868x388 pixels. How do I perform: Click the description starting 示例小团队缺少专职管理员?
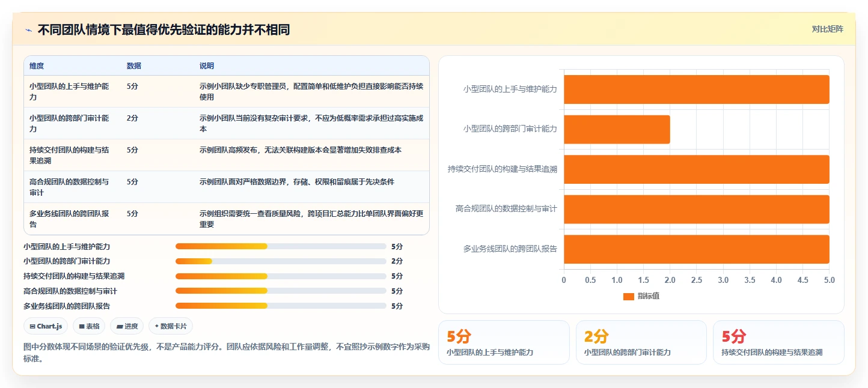(x=311, y=91)
